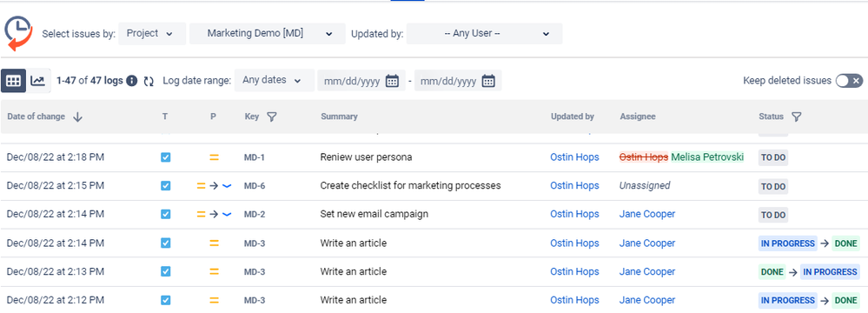
Task: Sort by Date of change arrow
Action: click(x=77, y=117)
